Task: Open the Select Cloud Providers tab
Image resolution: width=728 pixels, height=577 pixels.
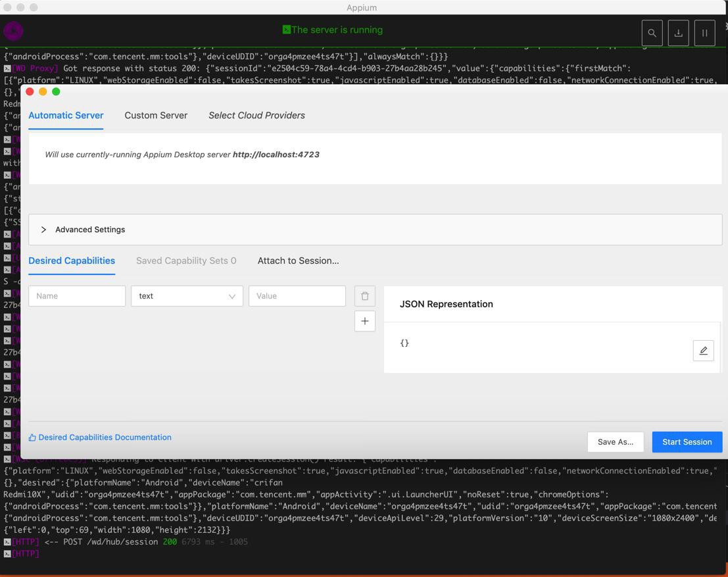Action: [256, 115]
